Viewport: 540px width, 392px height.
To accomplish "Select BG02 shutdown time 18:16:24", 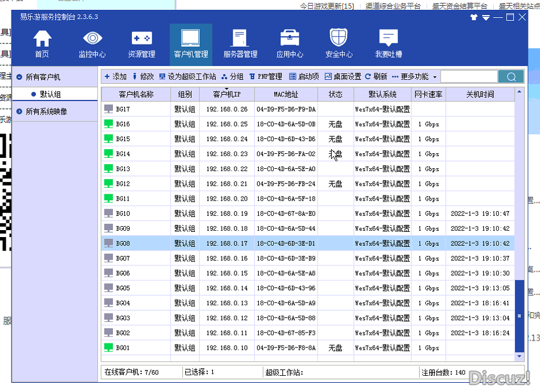I will point(480,333).
